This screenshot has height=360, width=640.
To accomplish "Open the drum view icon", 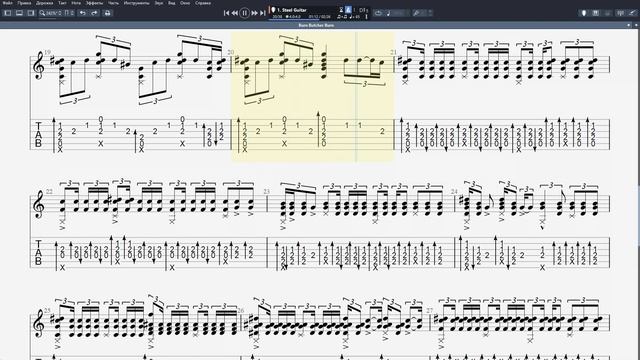I will click(608, 13).
